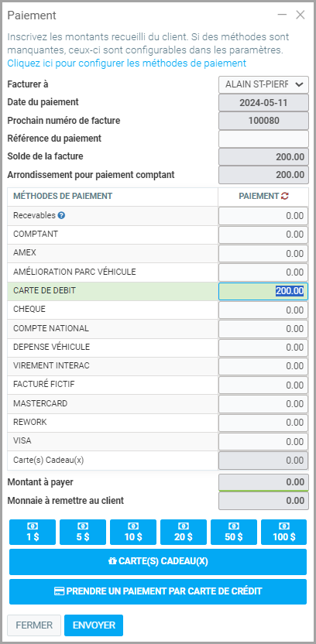The width and height of the screenshot is (316, 644).
Task: Submit payment with ENVOYER button
Action: pyautogui.click(x=94, y=625)
